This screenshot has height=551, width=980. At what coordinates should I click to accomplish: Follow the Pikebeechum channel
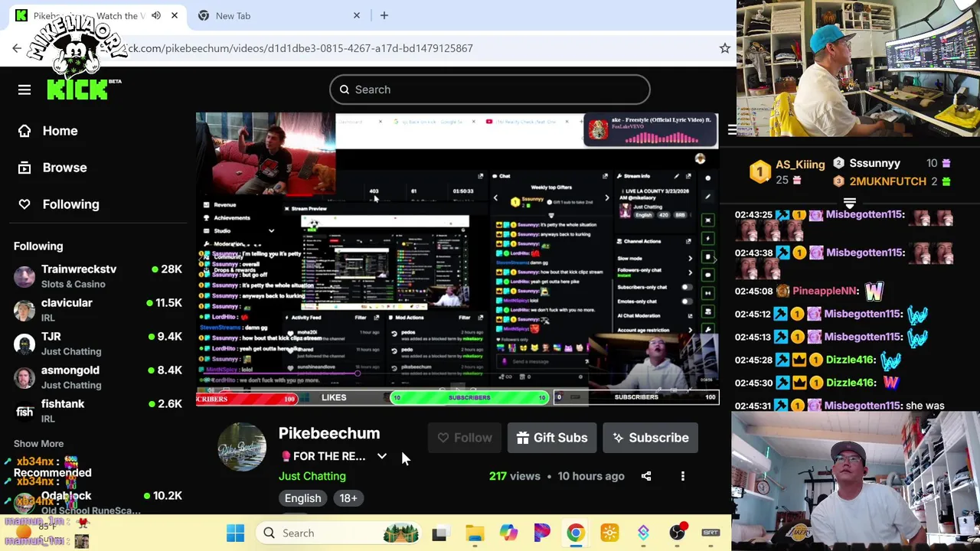coord(465,438)
